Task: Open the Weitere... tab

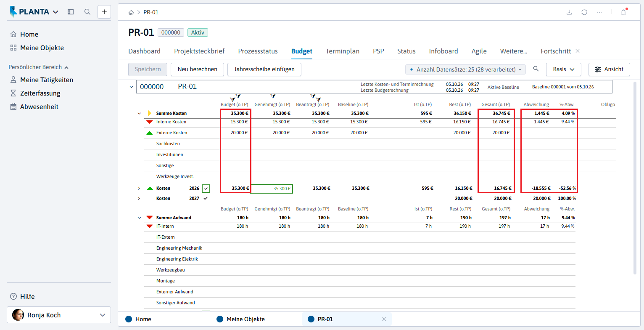Action: point(514,51)
